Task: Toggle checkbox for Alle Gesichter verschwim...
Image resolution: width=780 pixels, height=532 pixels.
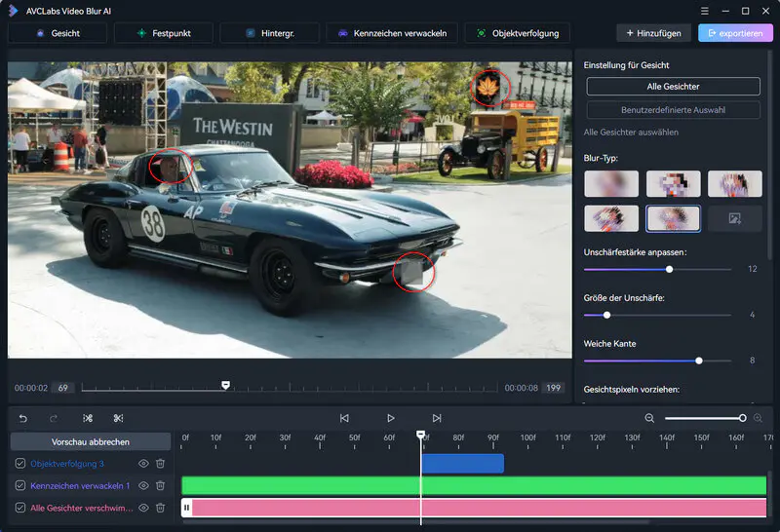Action: tap(19, 508)
